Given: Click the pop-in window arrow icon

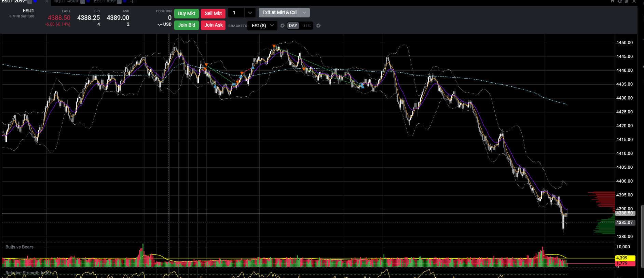Looking at the screenshot, I should coord(627,1).
